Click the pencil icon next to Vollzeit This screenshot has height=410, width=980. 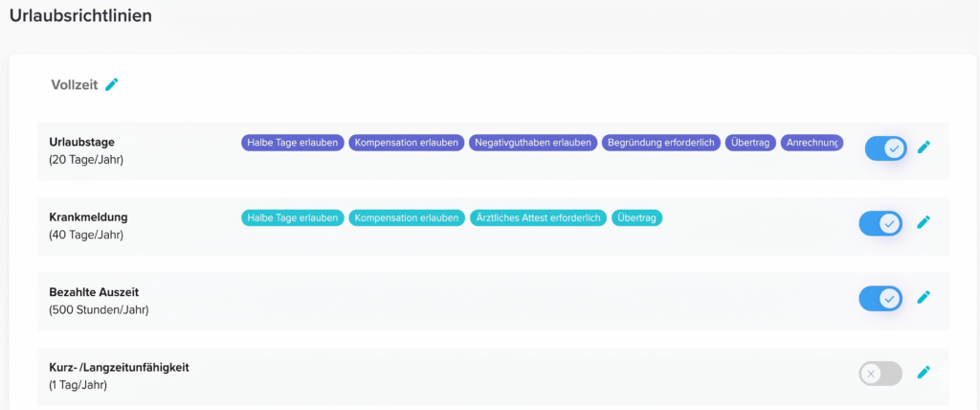[112, 85]
